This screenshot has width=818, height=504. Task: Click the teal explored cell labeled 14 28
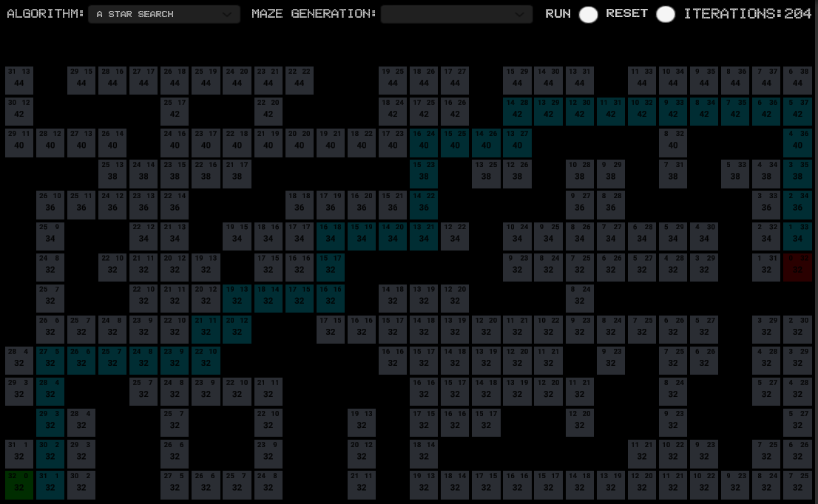517,112
